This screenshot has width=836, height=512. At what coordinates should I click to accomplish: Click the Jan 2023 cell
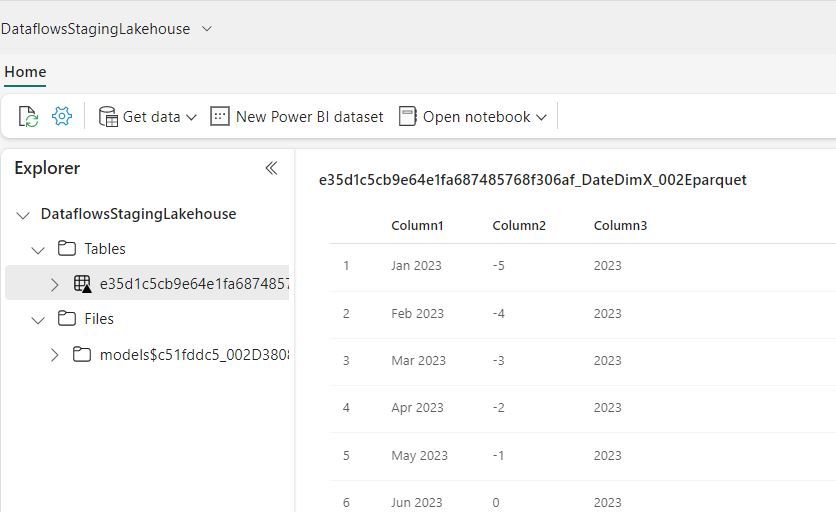pos(416,266)
